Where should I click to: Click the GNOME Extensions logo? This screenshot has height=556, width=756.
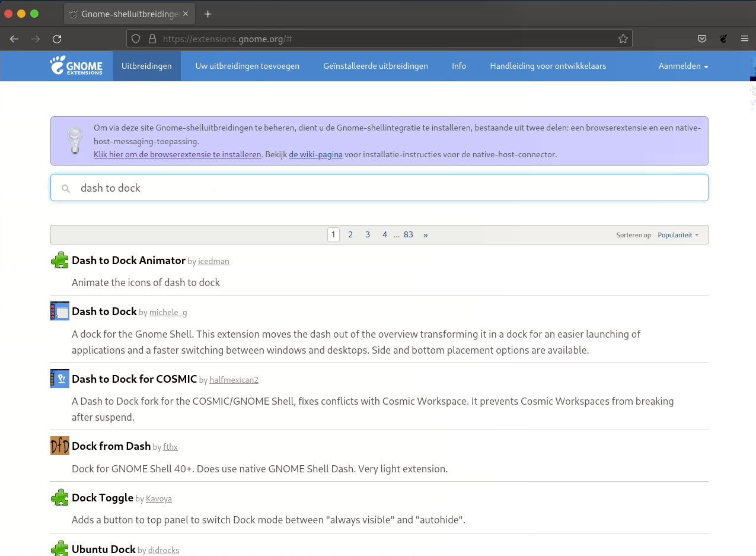[x=76, y=66]
